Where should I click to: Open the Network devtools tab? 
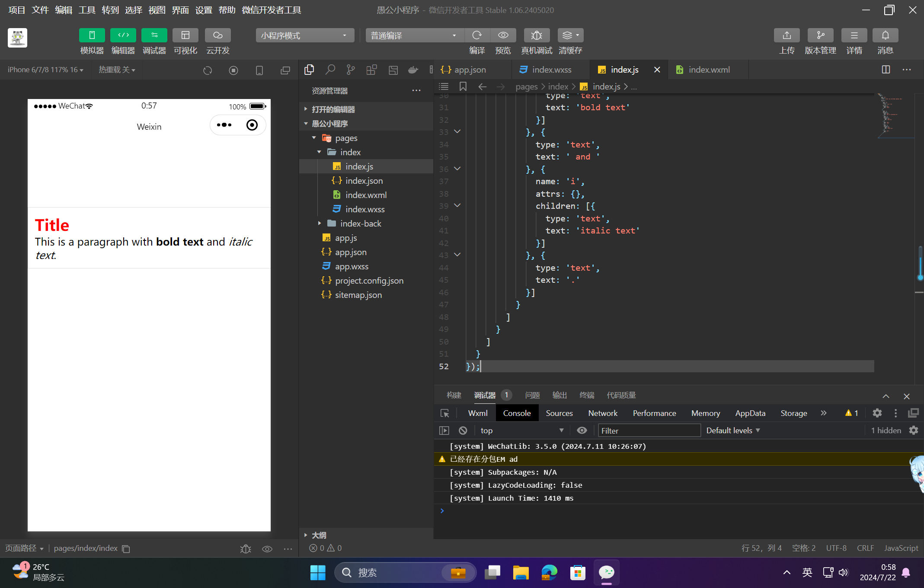[602, 413]
